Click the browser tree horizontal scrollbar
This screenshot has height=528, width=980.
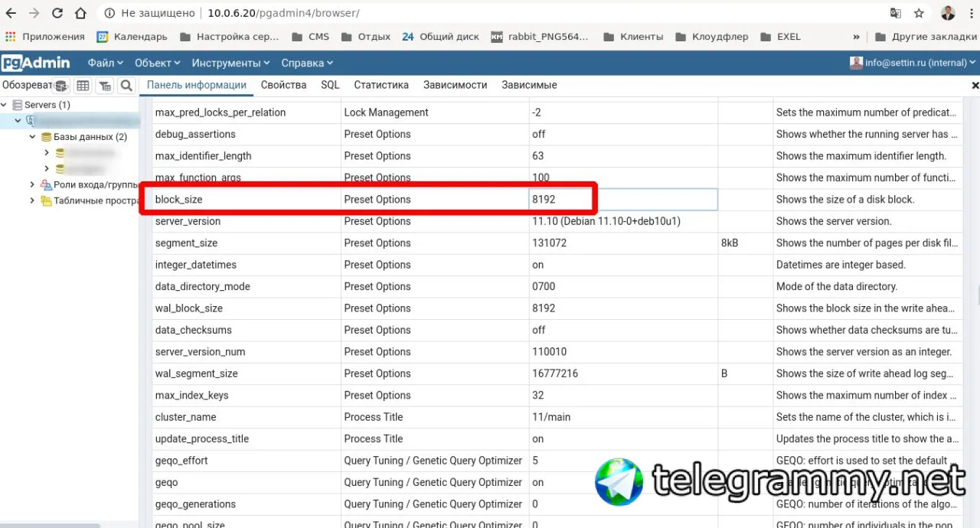pyautogui.click(x=50, y=525)
